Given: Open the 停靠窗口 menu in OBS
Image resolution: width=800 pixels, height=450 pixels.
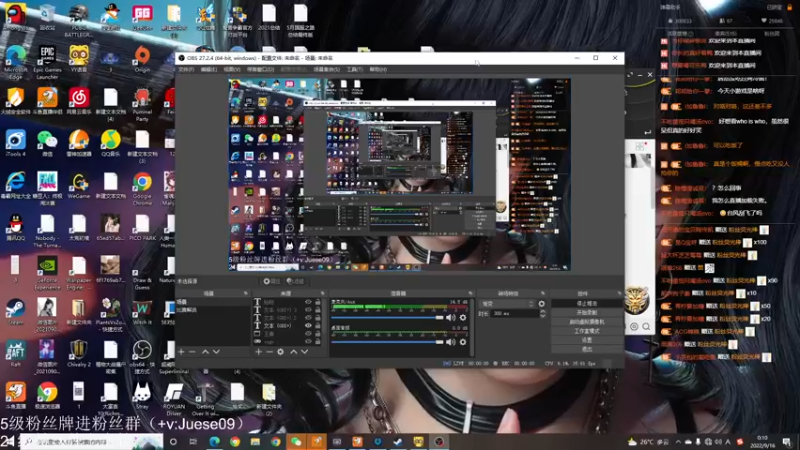Looking at the screenshot, I should coord(260,69).
